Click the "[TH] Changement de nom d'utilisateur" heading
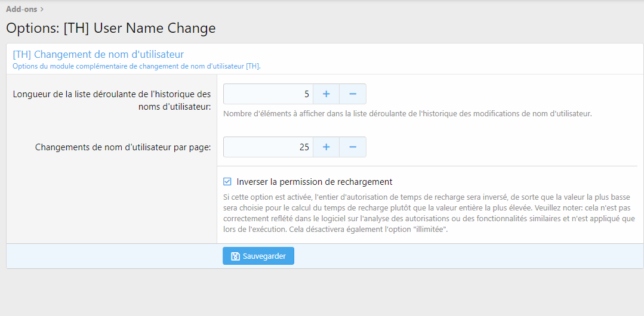 tap(98, 54)
